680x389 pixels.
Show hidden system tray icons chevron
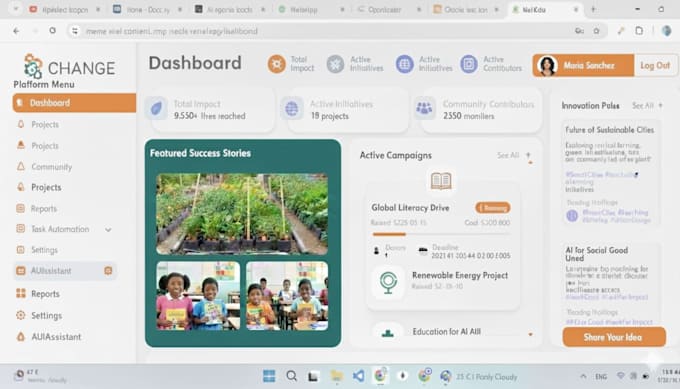(x=583, y=376)
